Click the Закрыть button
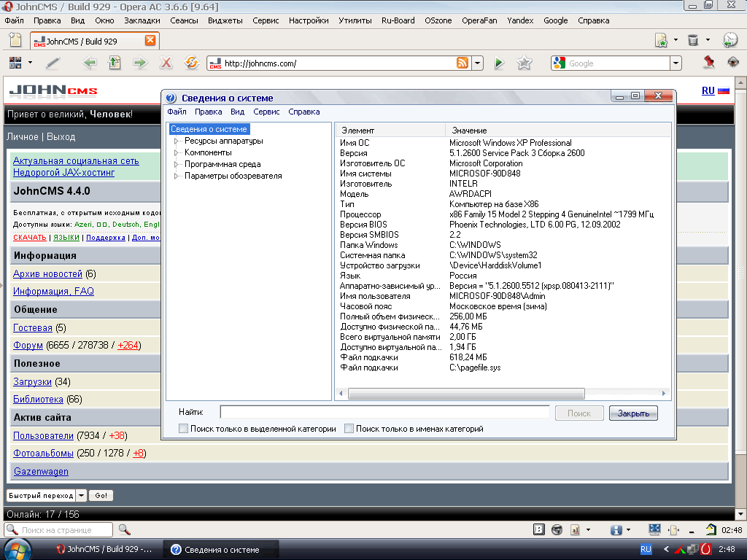Viewport: 747px width, 560px height. (x=633, y=413)
